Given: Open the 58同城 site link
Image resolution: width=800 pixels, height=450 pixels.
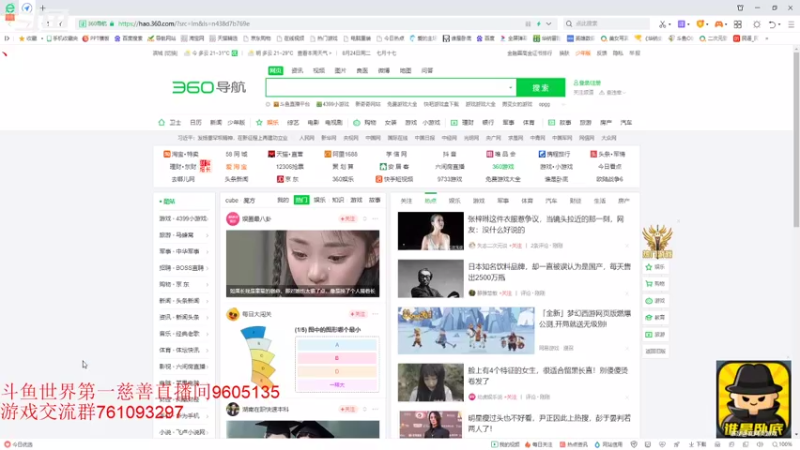Looking at the screenshot, I should [236, 154].
